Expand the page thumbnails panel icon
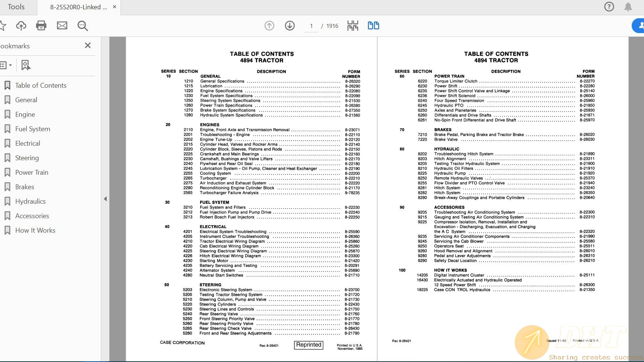Viewport: 644px width, 362px height. pyautogui.click(x=352, y=26)
